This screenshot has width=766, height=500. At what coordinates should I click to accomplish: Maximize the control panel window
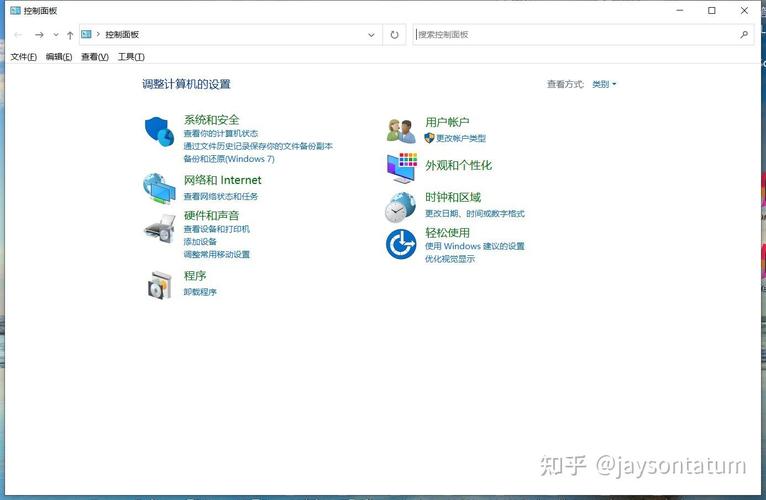pos(712,10)
